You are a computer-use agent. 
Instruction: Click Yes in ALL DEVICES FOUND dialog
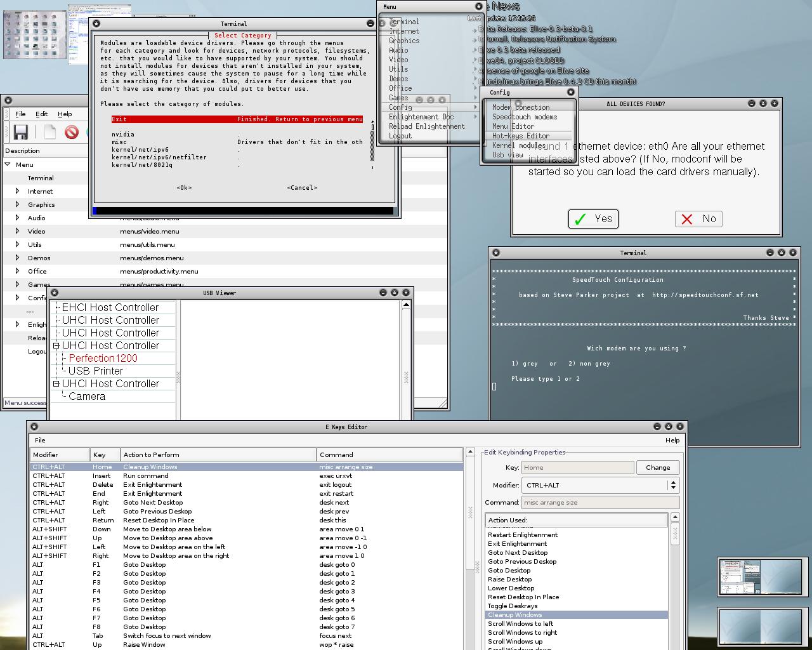tap(593, 219)
